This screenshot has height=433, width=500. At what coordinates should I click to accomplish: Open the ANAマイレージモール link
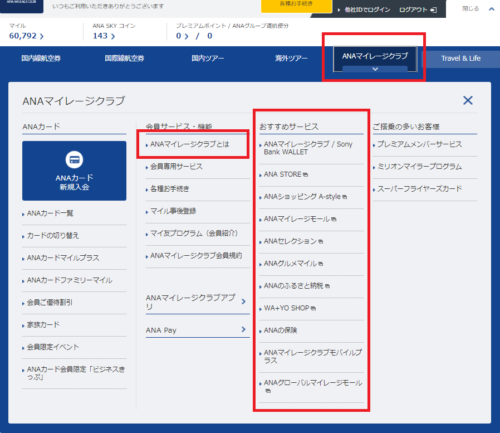(x=300, y=219)
